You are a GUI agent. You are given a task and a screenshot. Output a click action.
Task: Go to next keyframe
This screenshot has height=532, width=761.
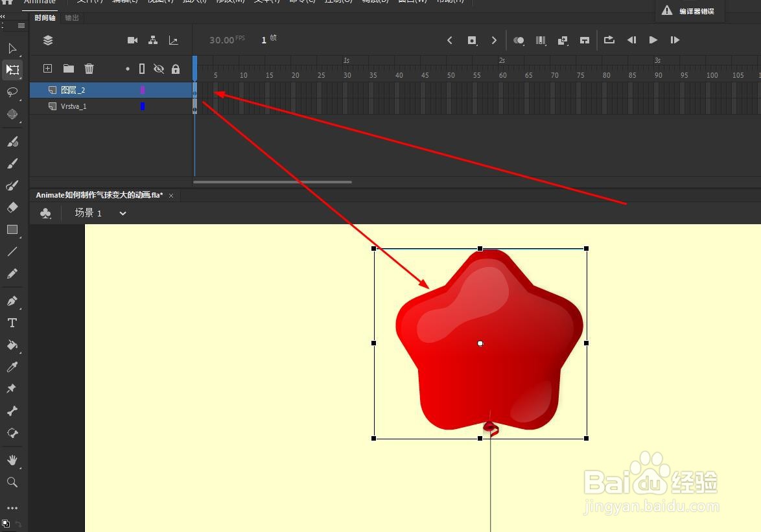(494, 40)
